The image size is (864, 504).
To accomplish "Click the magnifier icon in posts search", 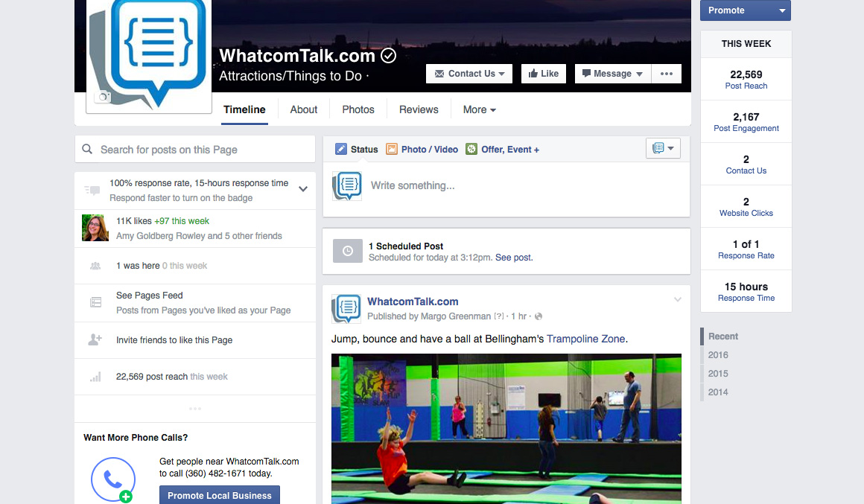I will [87, 149].
